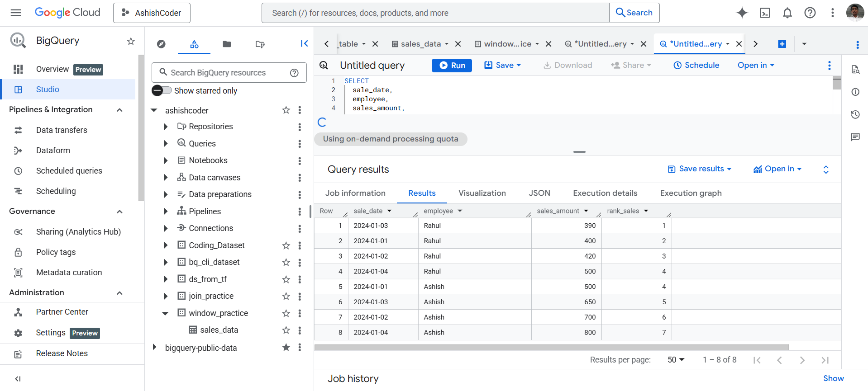Switch to the sales_data tab
The height and width of the screenshot is (391, 868).
[420, 44]
